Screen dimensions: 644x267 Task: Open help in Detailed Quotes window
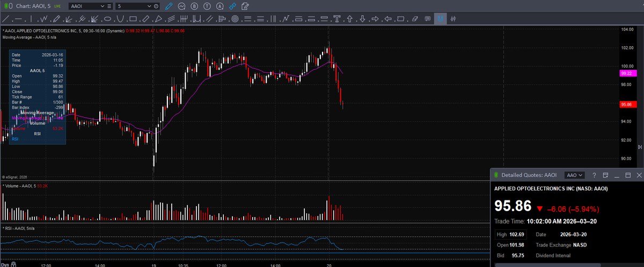(594, 175)
